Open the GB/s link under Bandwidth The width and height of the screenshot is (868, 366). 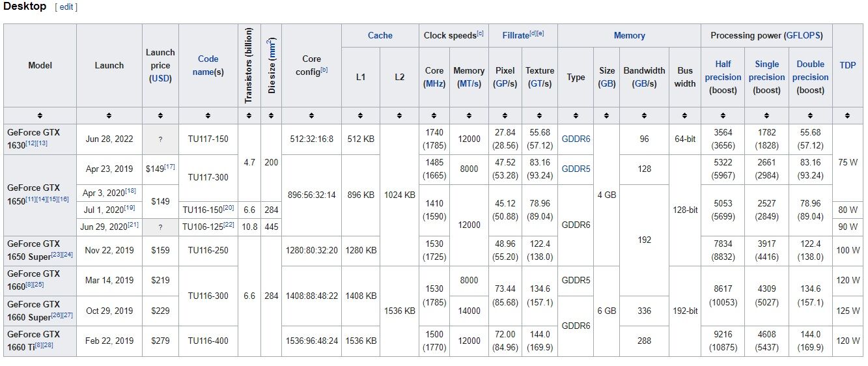tap(644, 83)
